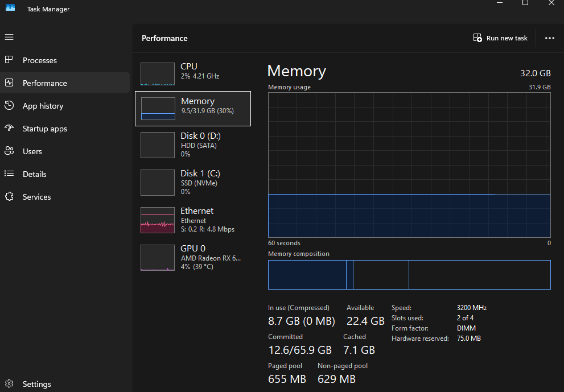Click the Settings gear icon
This screenshot has height=392, width=564.
pyautogui.click(x=9, y=384)
